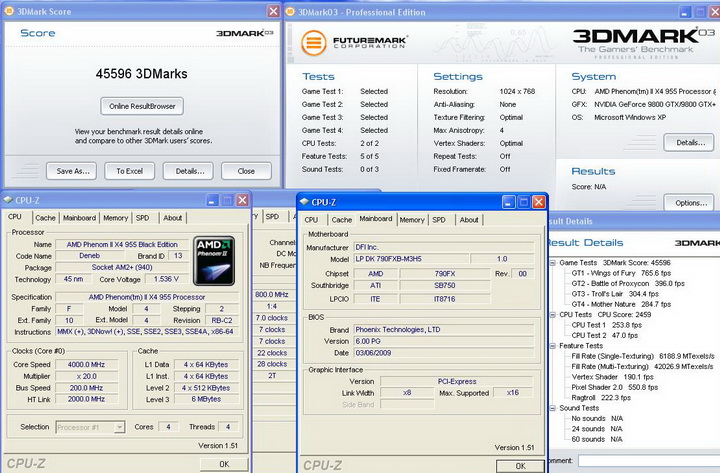Viewport: 720px width, 473px height.
Task: Click left CPU-Z title bar icon
Action: point(8,200)
